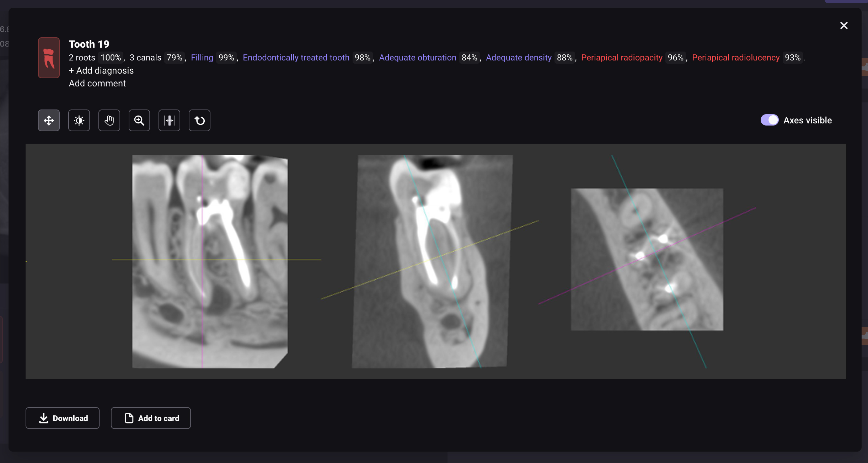
Task: Close the tooth viewer dialog
Action: (843, 26)
